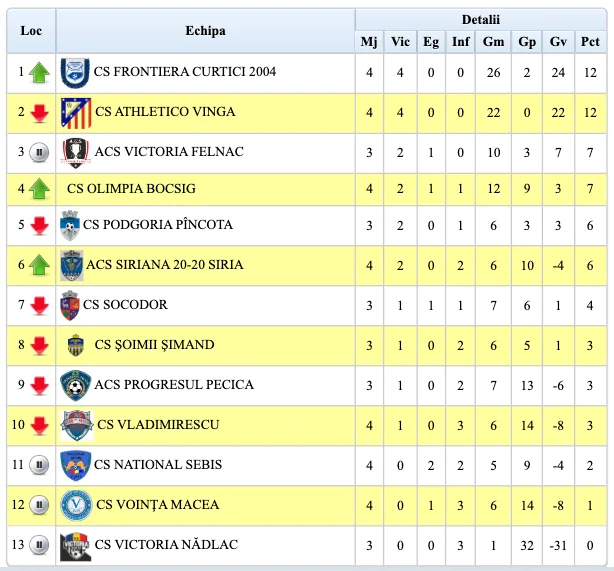Open the CS OLIMPIA BOCSIG team link
Viewport: 614px width, 571px height.
tap(131, 189)
